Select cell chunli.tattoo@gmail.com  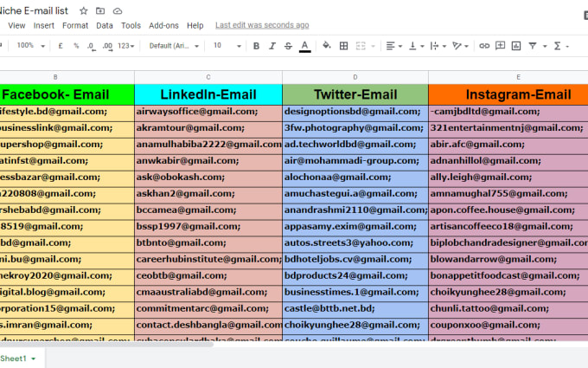coord(508,308)
